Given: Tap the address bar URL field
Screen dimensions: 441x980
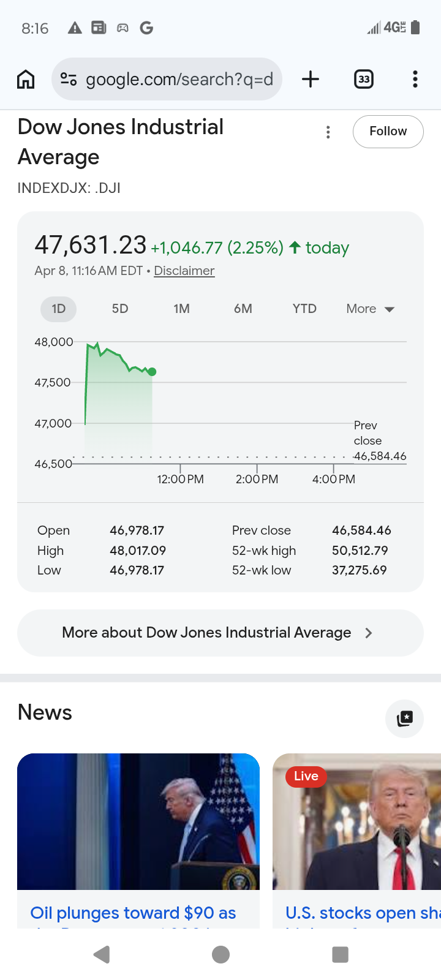Looking at the screenshot, I should pos(167,79).
